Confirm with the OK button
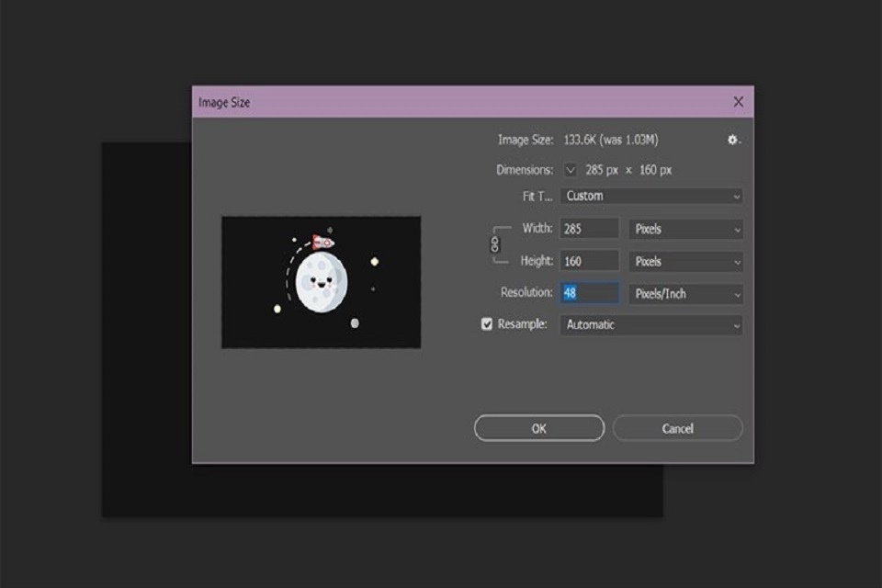The image size is (882, 588). click(539, 428)
